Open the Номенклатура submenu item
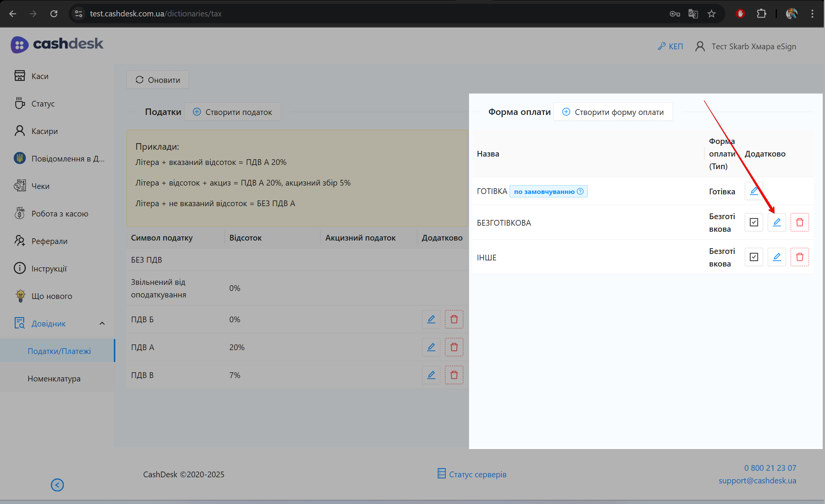825x504 pixels. (x=54, y=379)
